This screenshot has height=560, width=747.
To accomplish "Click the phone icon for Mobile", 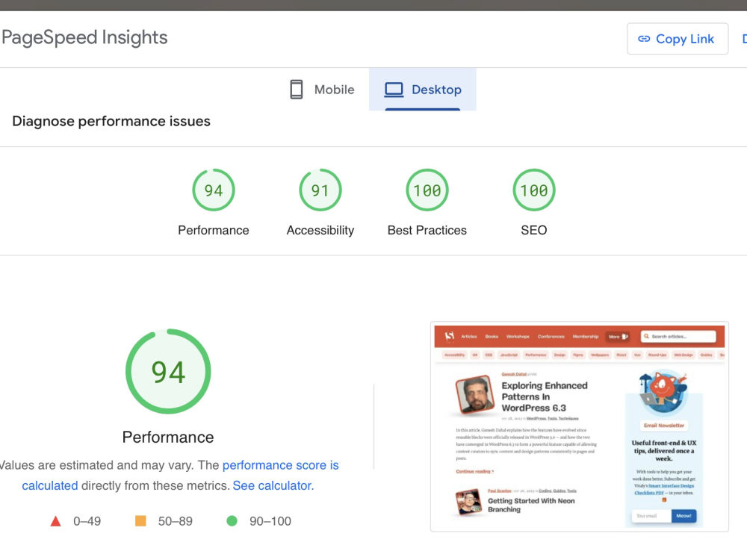I will point(297,90).
